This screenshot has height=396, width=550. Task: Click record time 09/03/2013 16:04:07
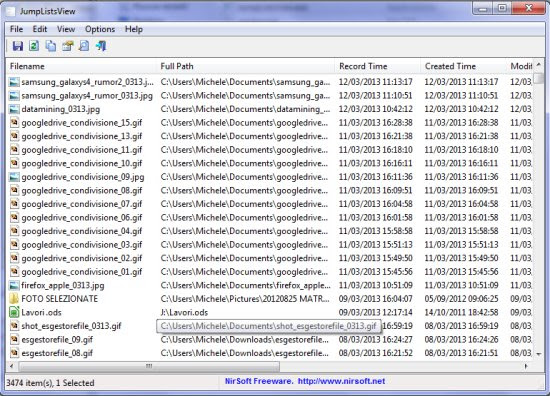click(376, 299)
